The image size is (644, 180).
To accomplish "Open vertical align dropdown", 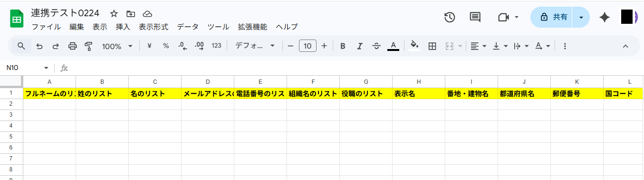I will point(500,46).
